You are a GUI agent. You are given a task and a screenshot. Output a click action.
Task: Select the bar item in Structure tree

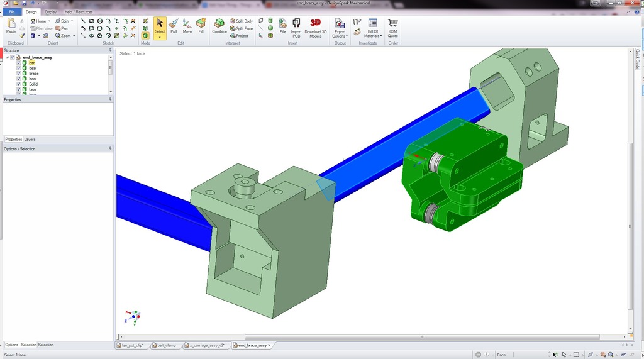[32, 63]
